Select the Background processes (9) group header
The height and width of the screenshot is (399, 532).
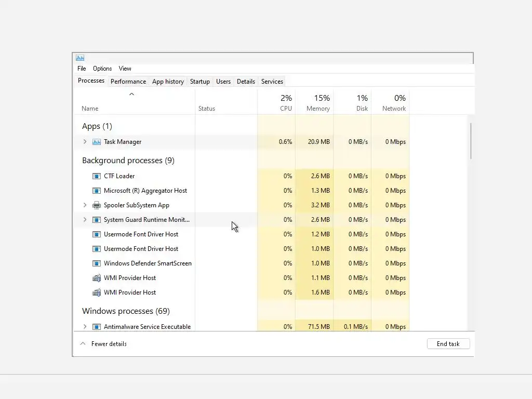tap(128, 161)
